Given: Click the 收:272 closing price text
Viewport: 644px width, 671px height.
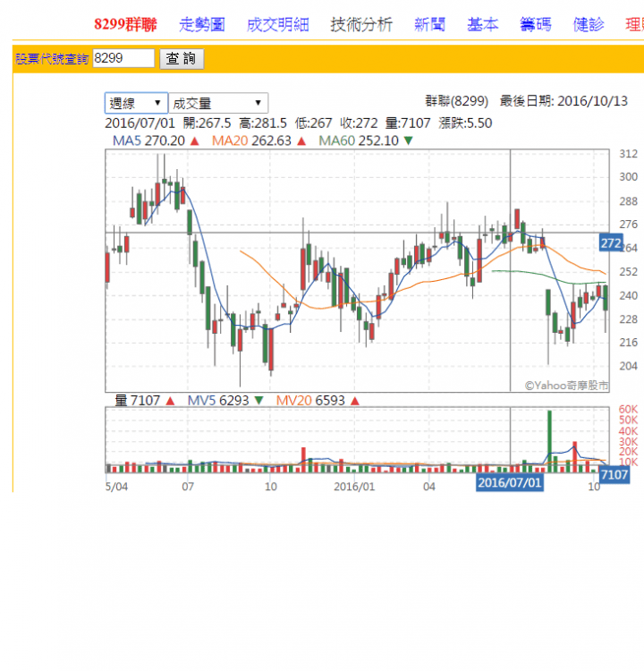Looking at the screenshot, I should point(359,123).
